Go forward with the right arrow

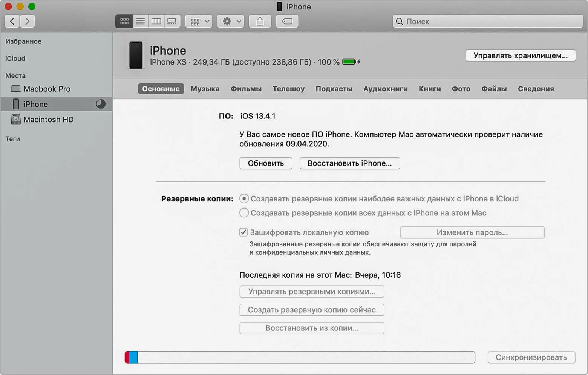[27, 21]
